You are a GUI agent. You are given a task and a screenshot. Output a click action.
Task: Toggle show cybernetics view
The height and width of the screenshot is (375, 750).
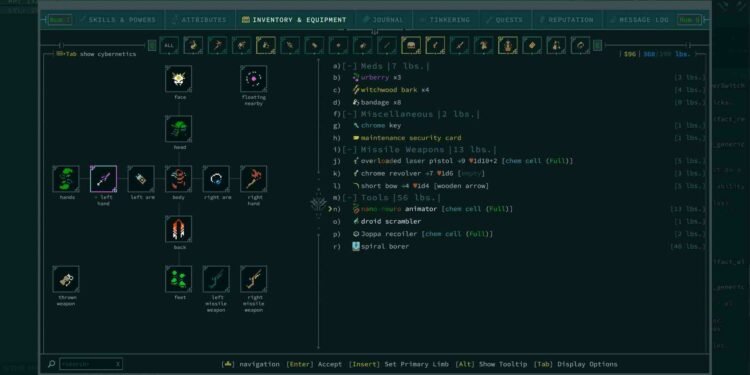point(96,54)
